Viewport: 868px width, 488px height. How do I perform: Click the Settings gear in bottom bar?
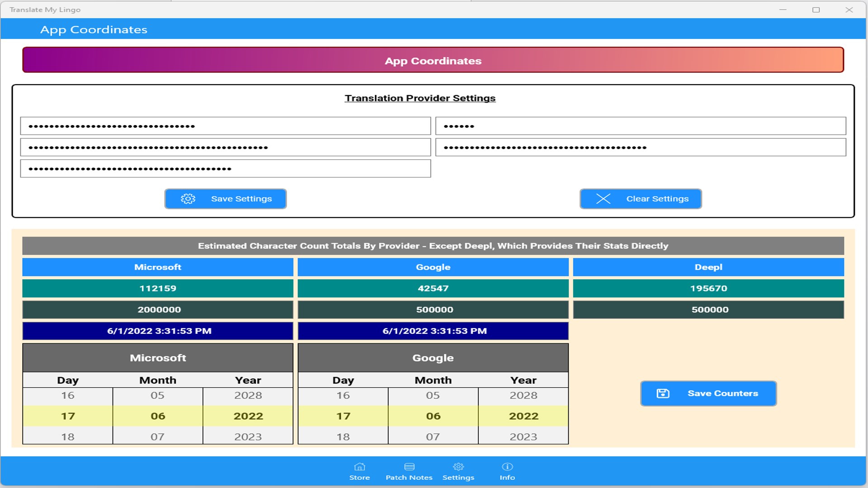click(458, 467)
